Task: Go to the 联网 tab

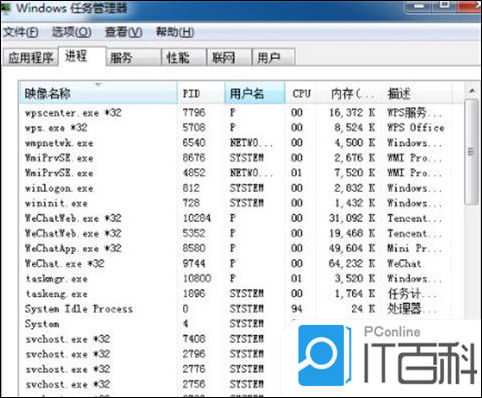Action: point(229,58)
